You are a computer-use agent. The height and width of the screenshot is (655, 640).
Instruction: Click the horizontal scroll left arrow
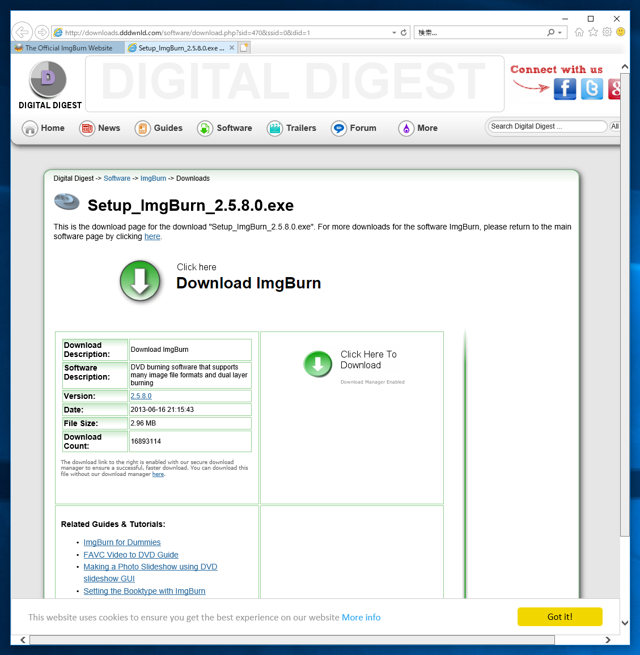pyautogui.click(x=23, y=640)
